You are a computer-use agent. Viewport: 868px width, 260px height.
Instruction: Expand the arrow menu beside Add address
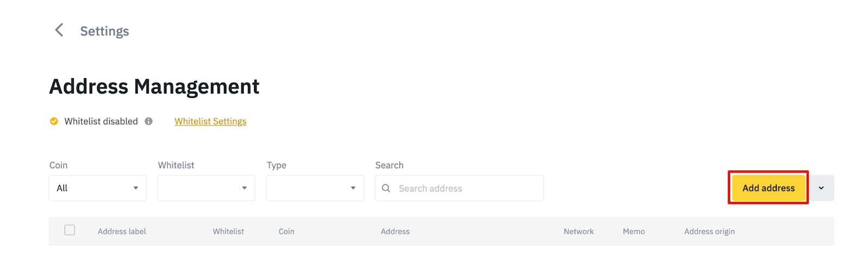pos(821,188)
